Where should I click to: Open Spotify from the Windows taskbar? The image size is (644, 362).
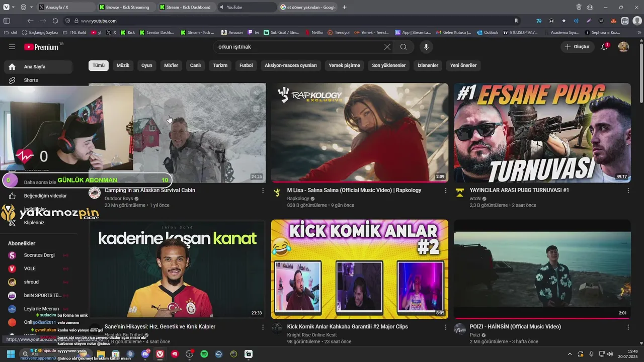coord(204,354)
